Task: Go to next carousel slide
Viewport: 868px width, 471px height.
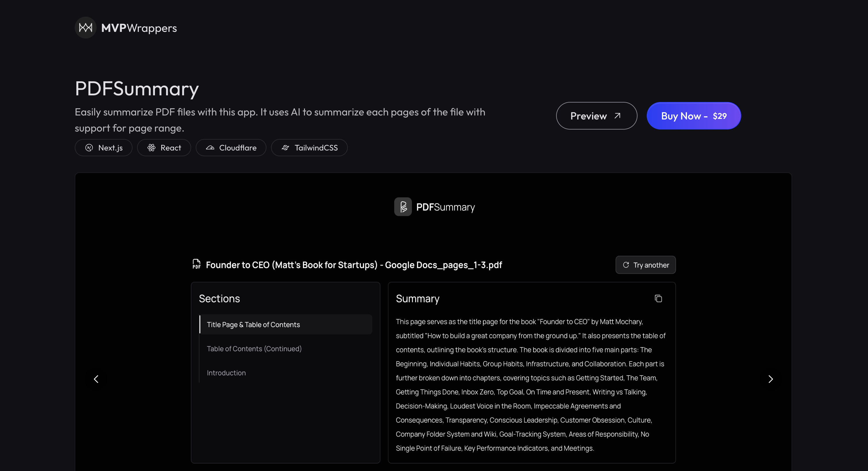Action: click(771, 379)
